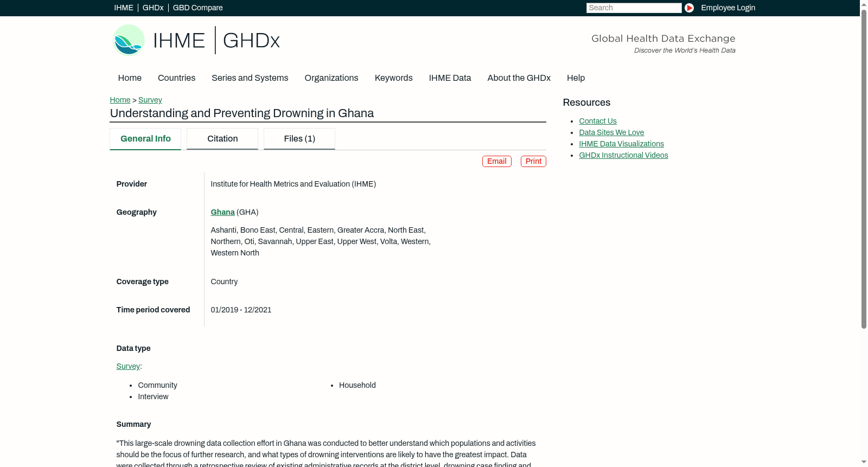Click the Interview list item
The height and width of the screenshot is (467, 868).
[x=153, y=396]
